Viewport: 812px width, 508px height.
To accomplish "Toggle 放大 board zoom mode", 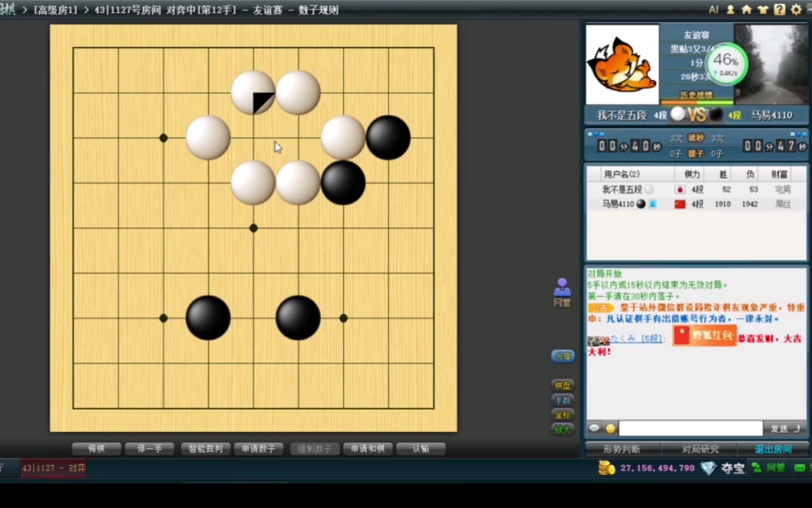I will 562,429.
